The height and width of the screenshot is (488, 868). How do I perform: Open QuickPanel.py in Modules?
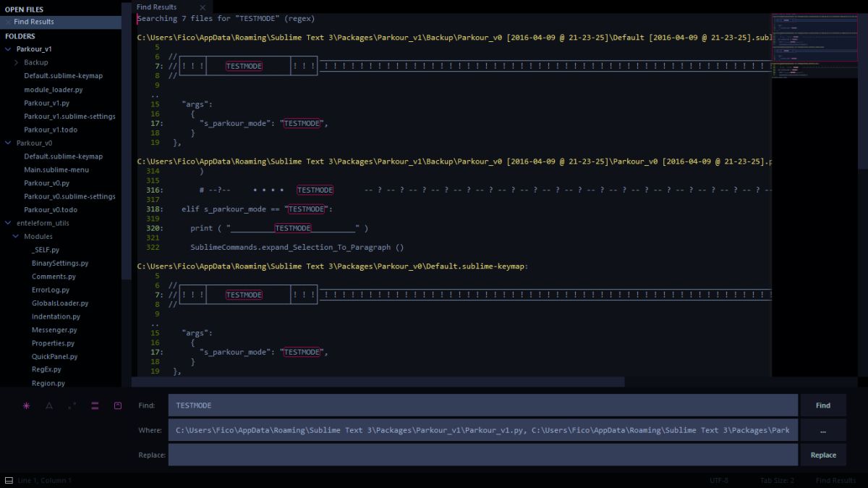click(54, 357)
